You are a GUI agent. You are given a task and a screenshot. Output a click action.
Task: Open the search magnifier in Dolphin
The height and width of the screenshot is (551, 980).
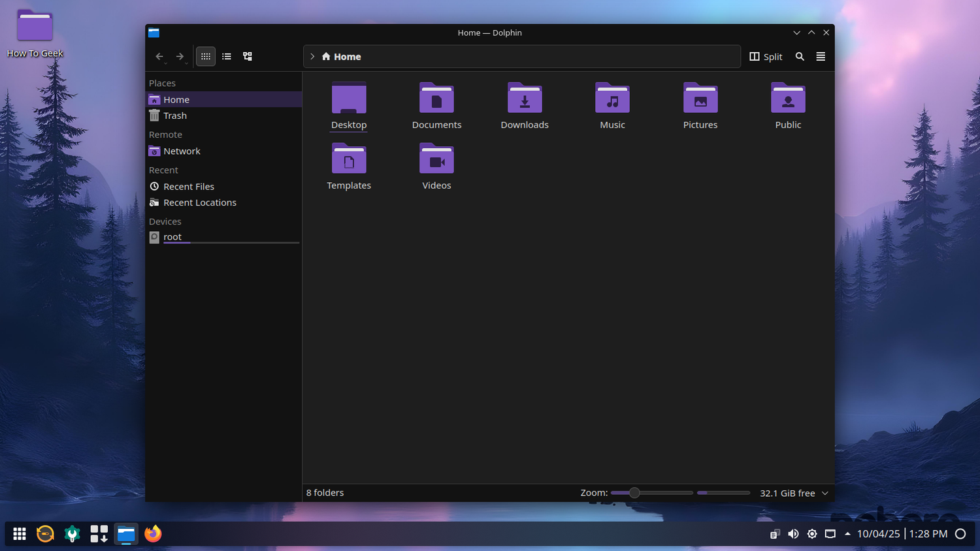point(800,57)
